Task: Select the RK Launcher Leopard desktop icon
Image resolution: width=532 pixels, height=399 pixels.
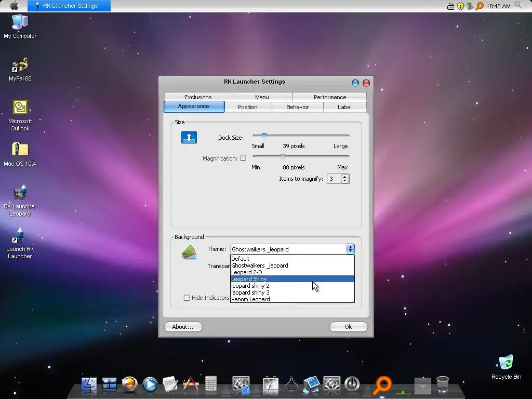Action: tap(20, 201)
